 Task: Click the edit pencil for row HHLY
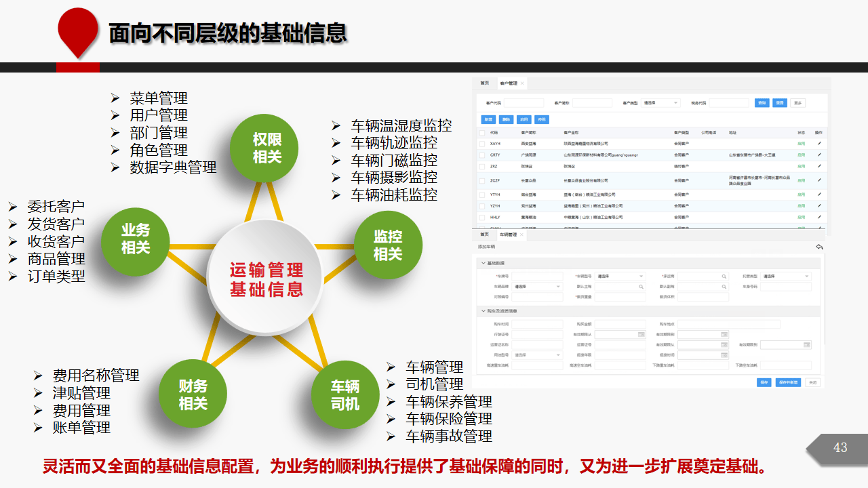pos(819,217)
